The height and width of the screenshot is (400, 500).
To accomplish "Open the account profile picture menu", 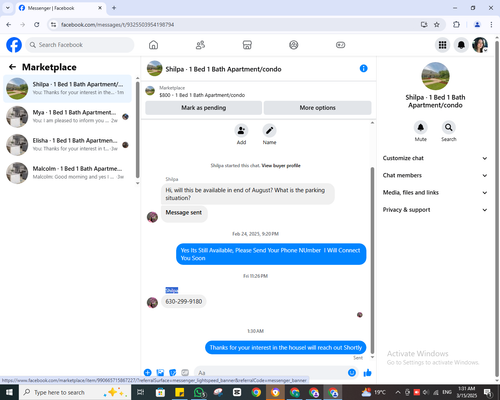I will (x=480, y=45).
